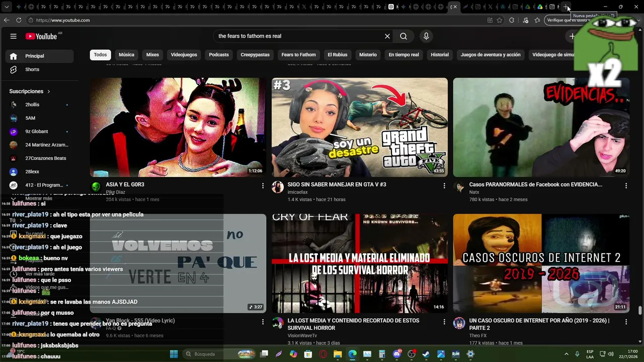Open the volume control in system tray

tap(611, 354)
